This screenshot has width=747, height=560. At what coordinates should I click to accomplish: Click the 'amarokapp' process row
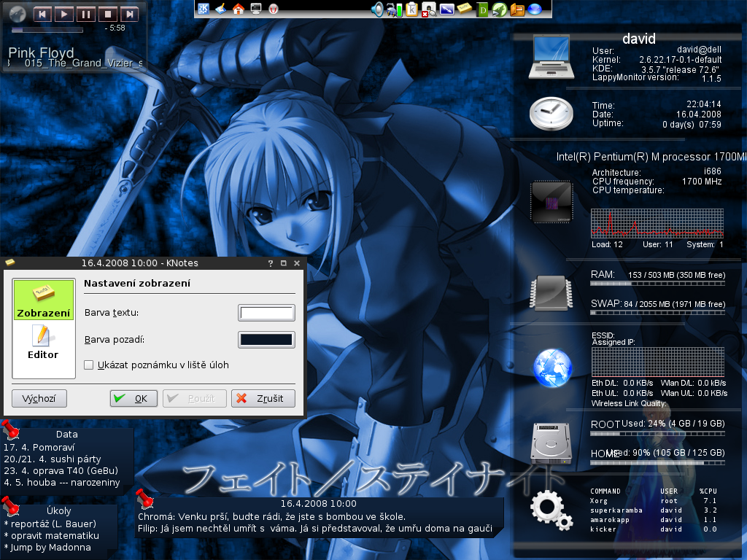[654, 520]
